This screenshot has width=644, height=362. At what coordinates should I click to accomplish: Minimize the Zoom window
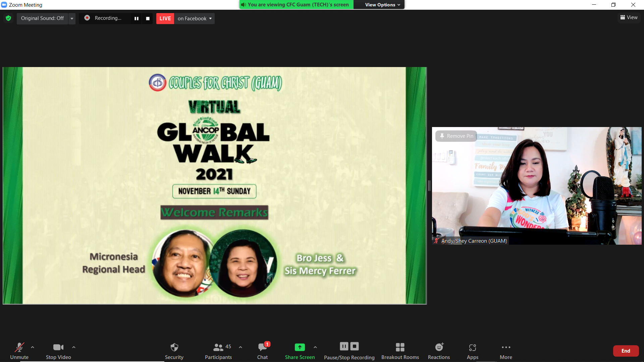(594, 5)
